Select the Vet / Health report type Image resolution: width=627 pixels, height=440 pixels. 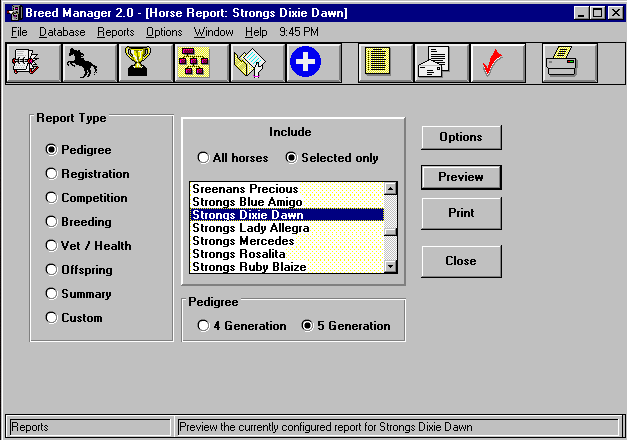52,246
